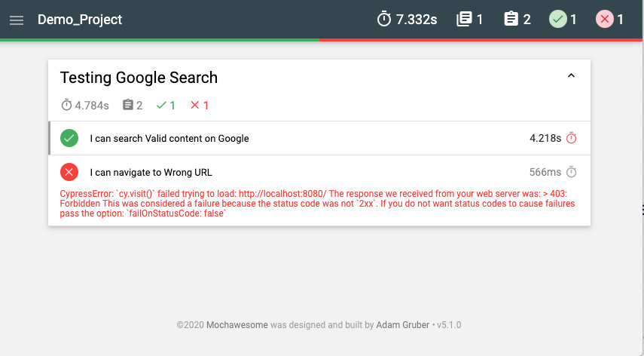Click the tests count clipboard icon in header
Screen dimensions: 644x356
tap(511, 20)
